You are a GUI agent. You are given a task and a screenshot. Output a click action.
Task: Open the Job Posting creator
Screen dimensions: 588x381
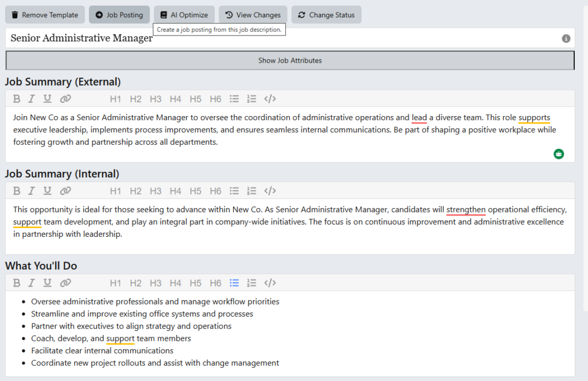coord(119,14)
